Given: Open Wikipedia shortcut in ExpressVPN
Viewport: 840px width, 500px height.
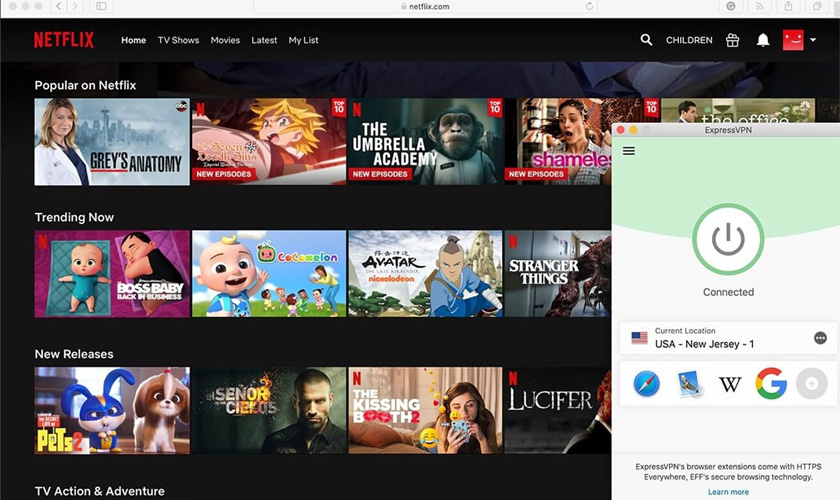Looking at the screenshot, I should click(x=730, y=384).
